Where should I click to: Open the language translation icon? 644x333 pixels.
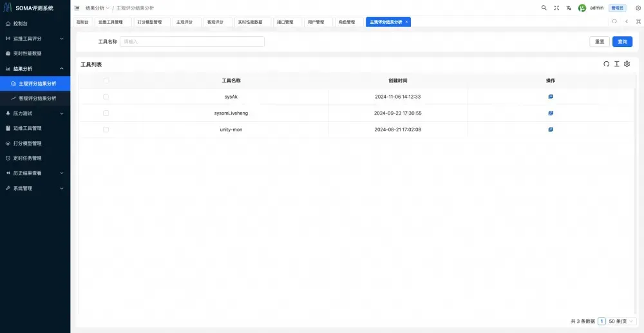click(x=569, y=8)
